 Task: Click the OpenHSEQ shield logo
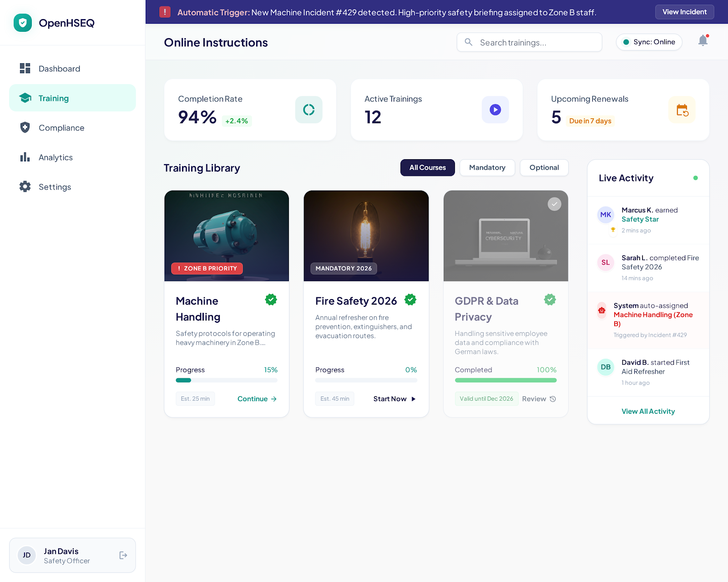23,23
